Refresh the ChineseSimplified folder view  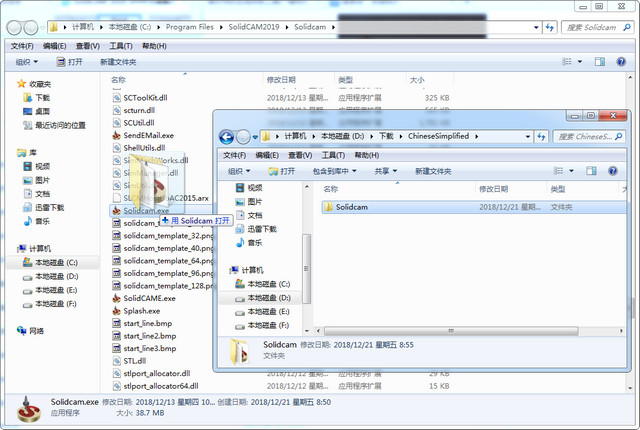pyautogui.click(x=541, y=137)
